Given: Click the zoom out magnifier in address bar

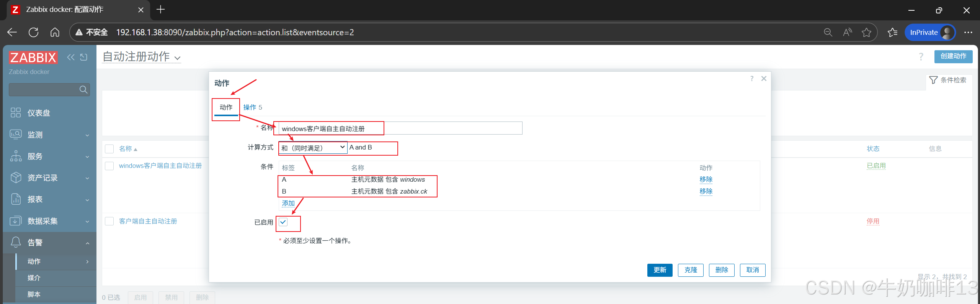Looking at the screenshot, I should (x=828, y=32).
